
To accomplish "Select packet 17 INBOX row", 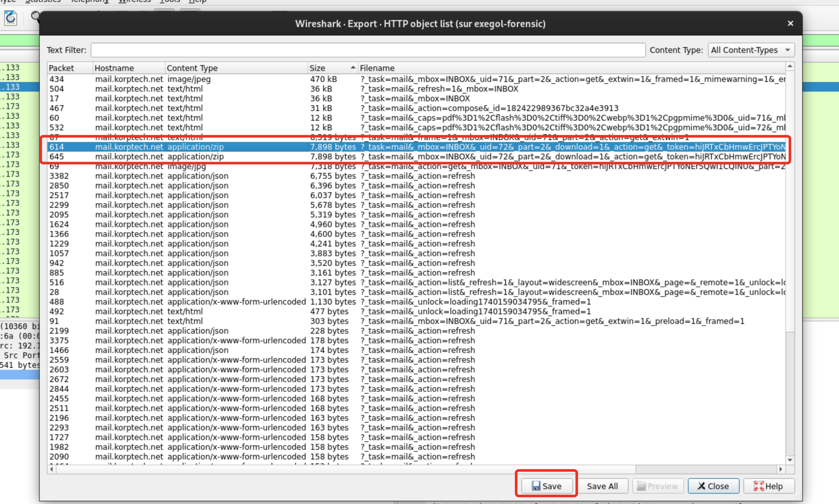I will (416, 98).
